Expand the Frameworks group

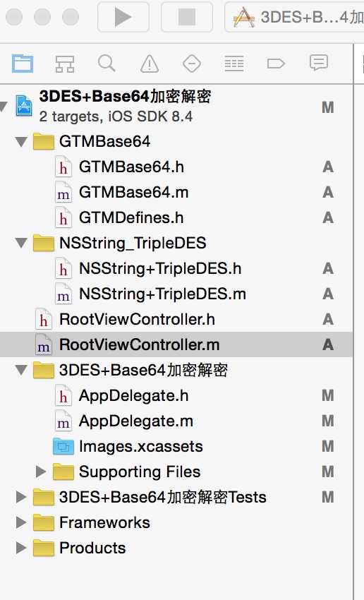click(21, 522)
